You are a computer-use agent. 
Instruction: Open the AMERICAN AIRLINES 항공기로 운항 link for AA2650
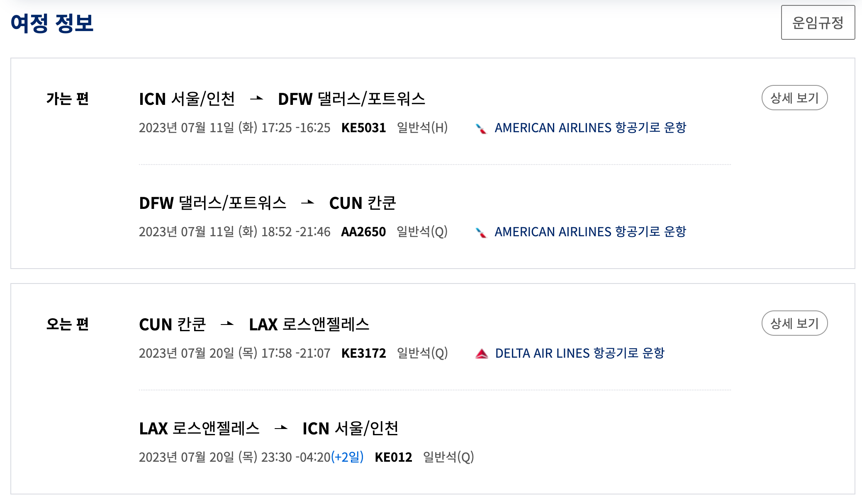pyautogui.click(x=590, y=232)
